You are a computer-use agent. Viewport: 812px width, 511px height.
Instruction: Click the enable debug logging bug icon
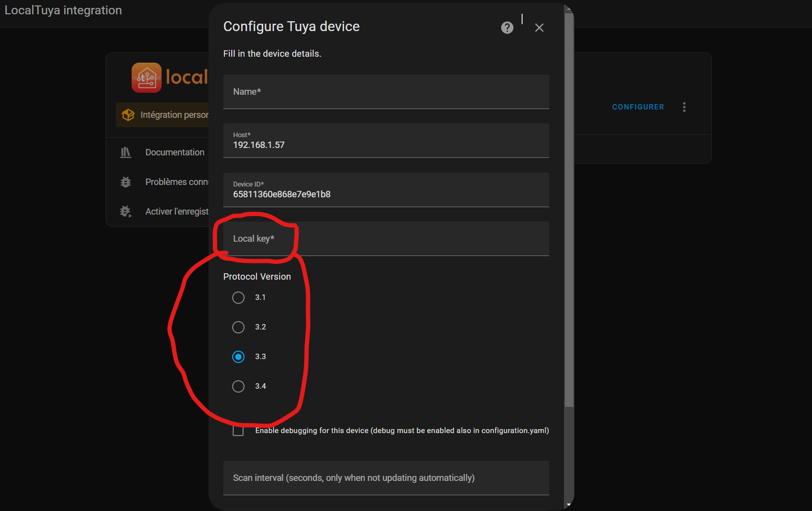coord(126,212)
